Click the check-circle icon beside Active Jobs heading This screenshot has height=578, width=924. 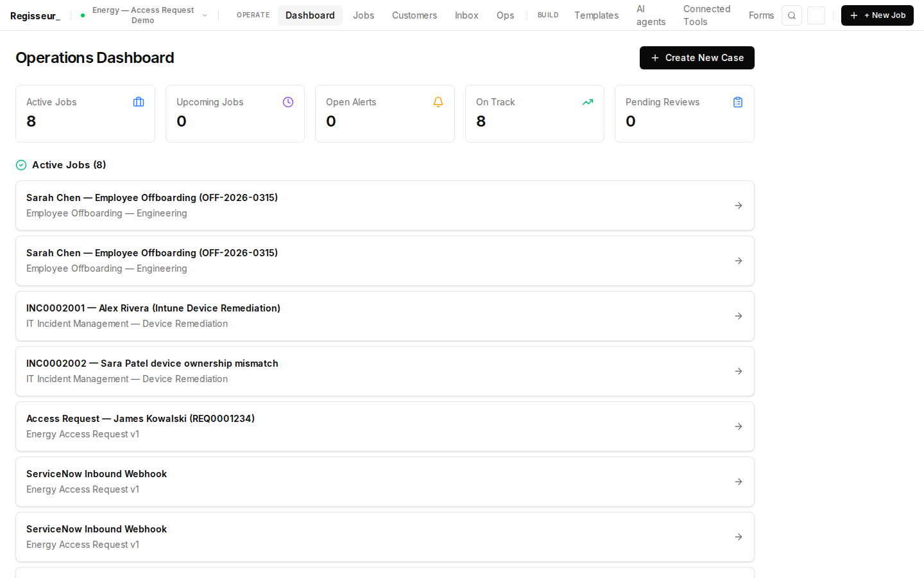point(21,165)
